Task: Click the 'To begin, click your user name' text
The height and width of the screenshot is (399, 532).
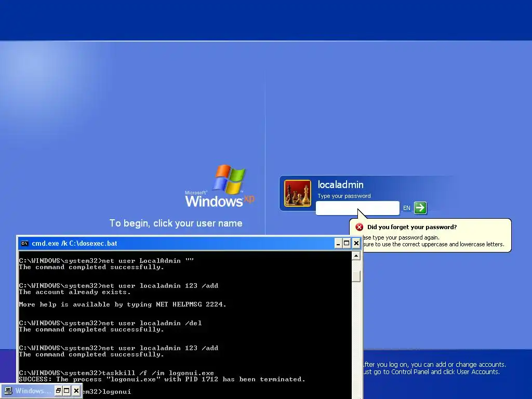Action: (x=176, y=223)
